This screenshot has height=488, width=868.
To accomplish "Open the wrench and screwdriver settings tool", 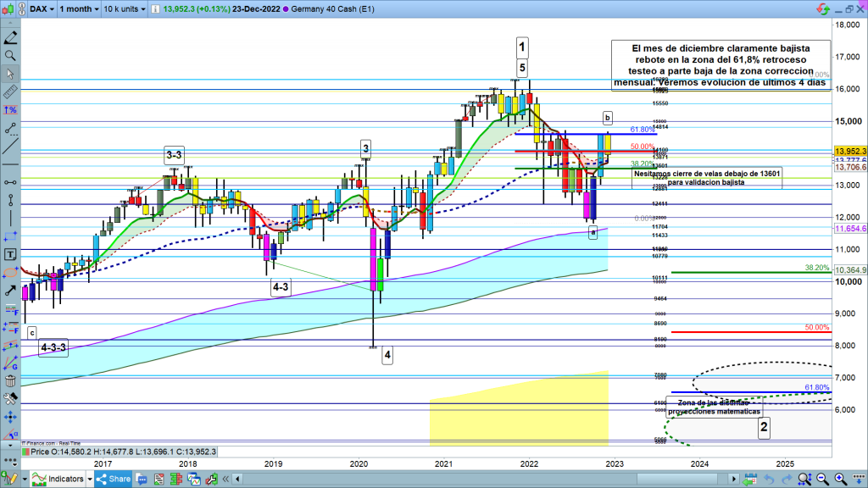I will 10,398.
